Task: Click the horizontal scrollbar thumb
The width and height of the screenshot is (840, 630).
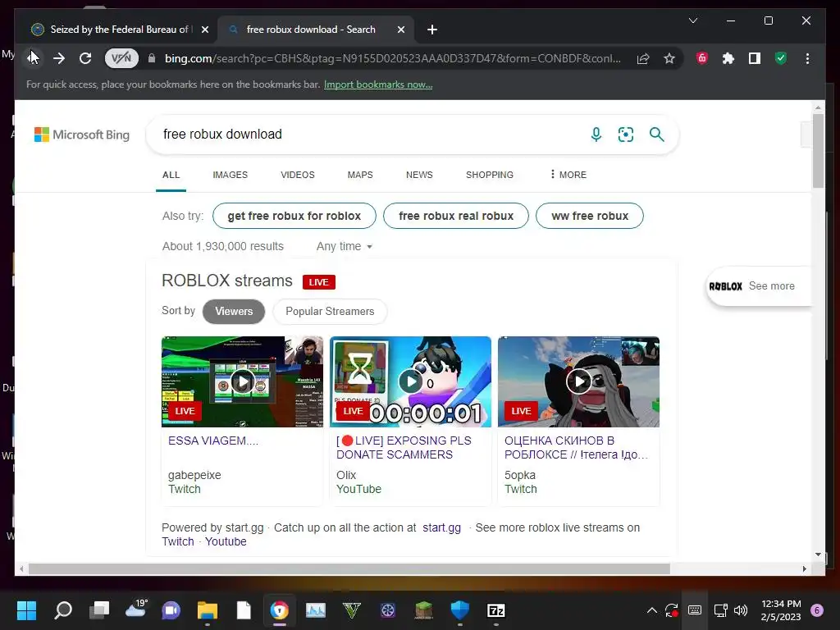Action: [349, 569]
